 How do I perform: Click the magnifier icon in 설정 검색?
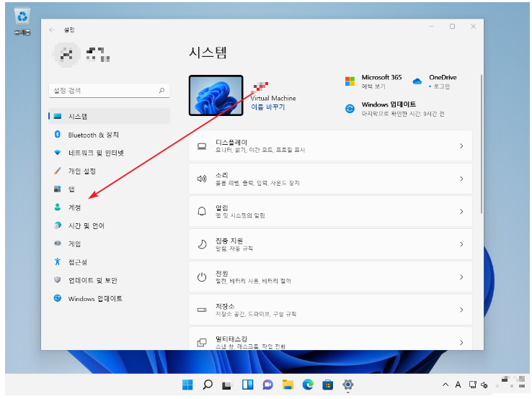pyautogui.click(x=161, y=90)
